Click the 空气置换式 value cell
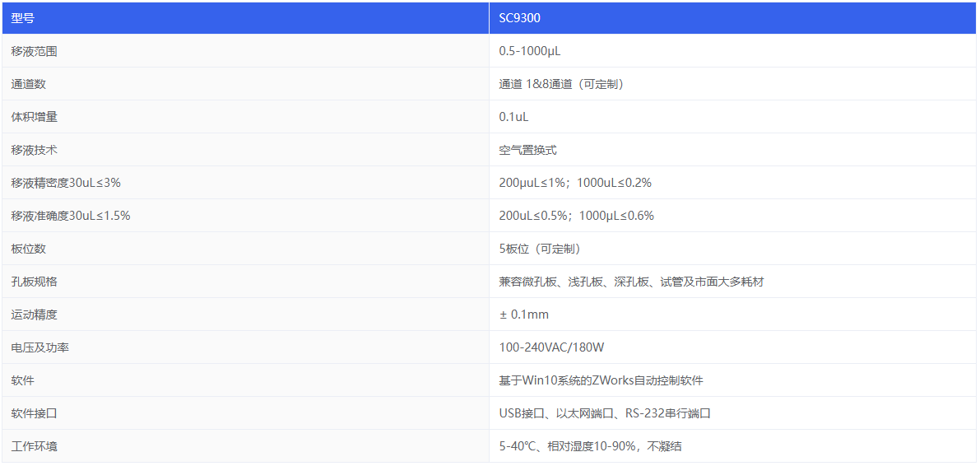The width and height of the screenshot is (980, 466). tap(527, 150)
